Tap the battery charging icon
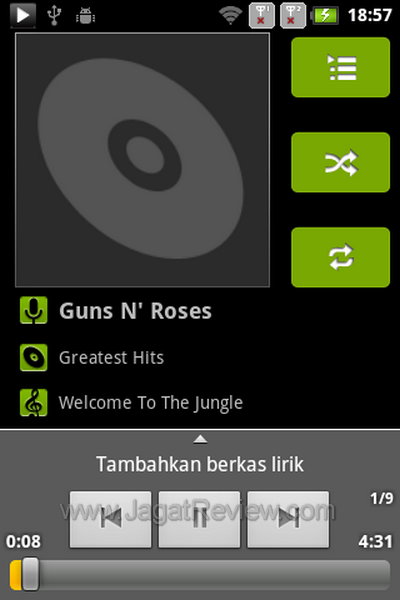 pos(325,16)
